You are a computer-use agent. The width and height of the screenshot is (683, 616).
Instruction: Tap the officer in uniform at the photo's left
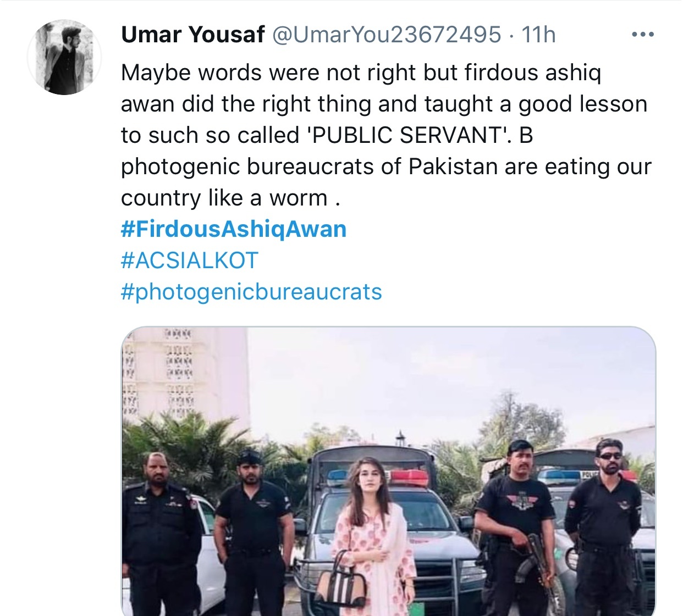click(x=161, y=534)
